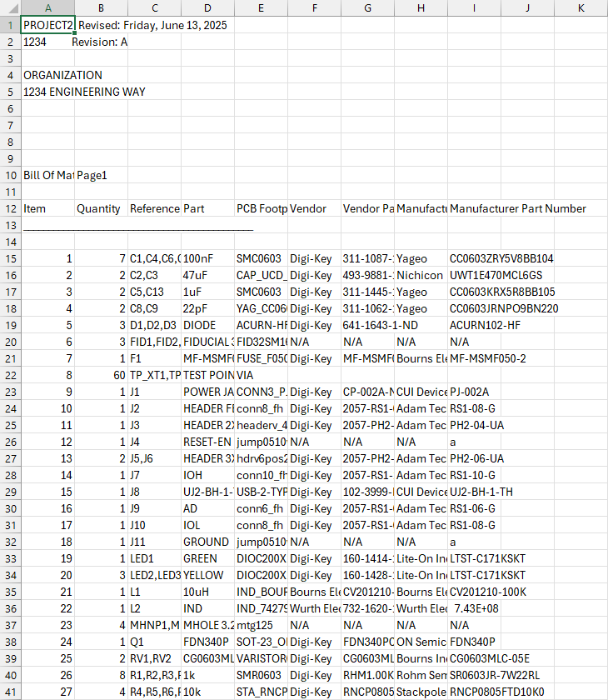Click the 641-1643-1-ND vendor part cell
The image size is (608, 700).
click(367, 325)
